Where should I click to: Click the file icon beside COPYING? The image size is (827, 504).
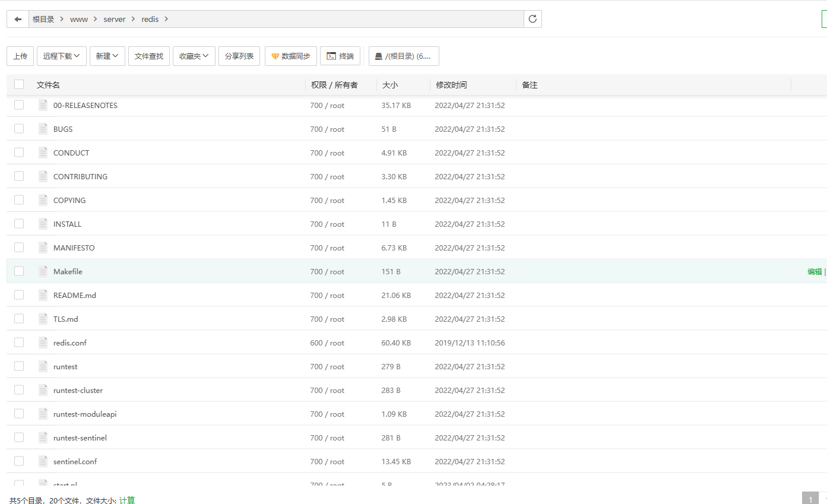(x=43, y=200)
